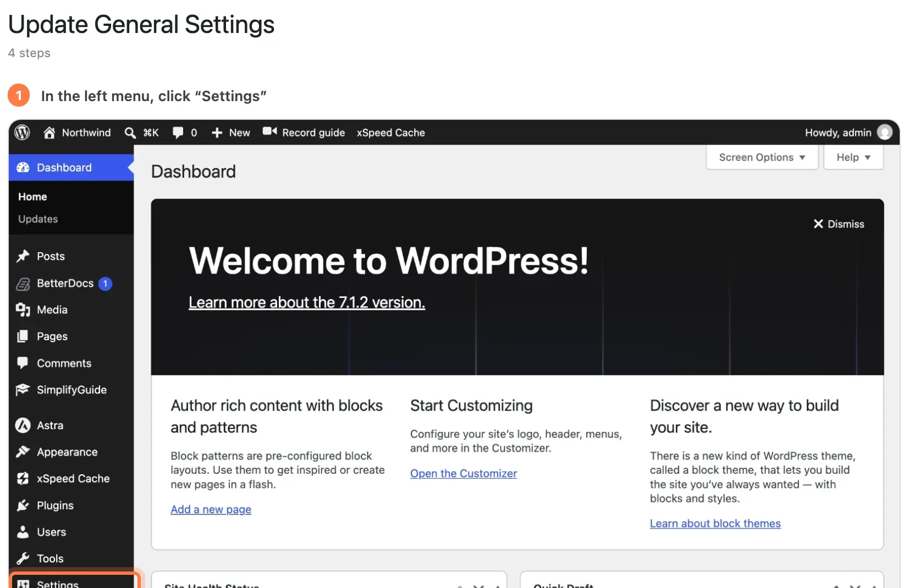Dismiss the Welcome to WordPress panel

click(x=839, y=224)
